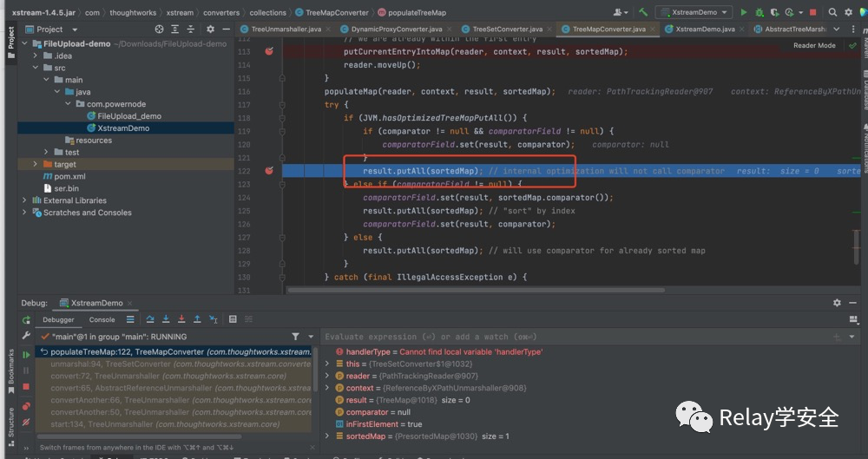This screenshot has width=868, height=459.
Task: Switch to the XstreamDemo.java tab
Action: [x=704, y=30]
